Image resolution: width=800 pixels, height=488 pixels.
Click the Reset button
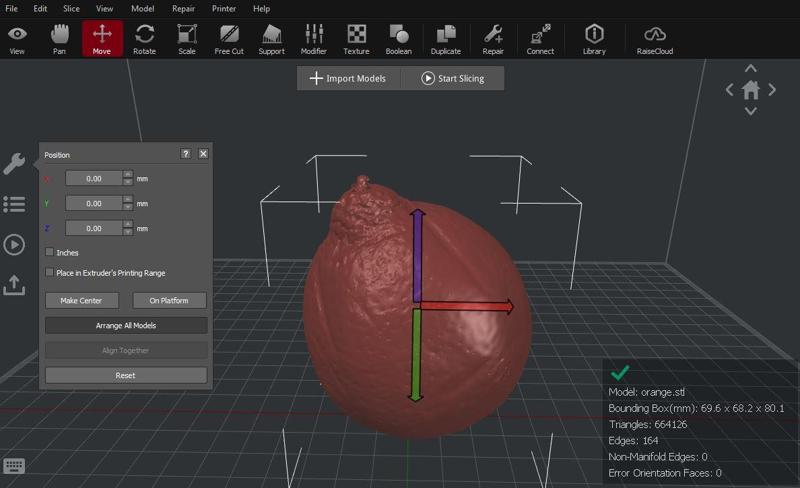126,375
